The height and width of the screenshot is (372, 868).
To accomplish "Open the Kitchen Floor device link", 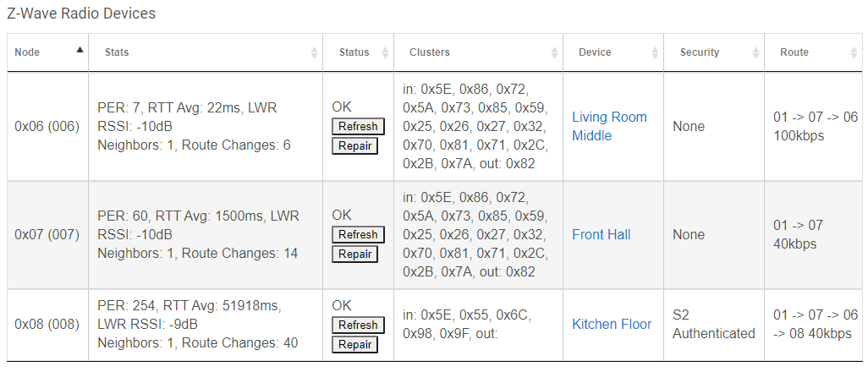I will coord(612,325).
